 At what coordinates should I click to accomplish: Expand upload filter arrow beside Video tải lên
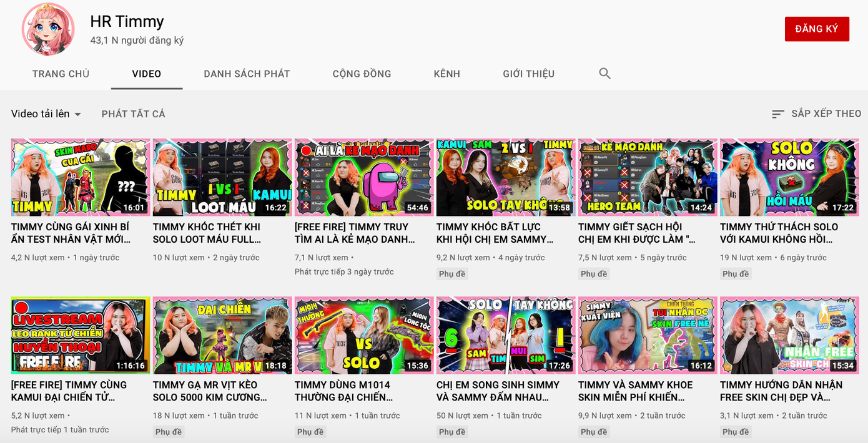pos(79,114)
